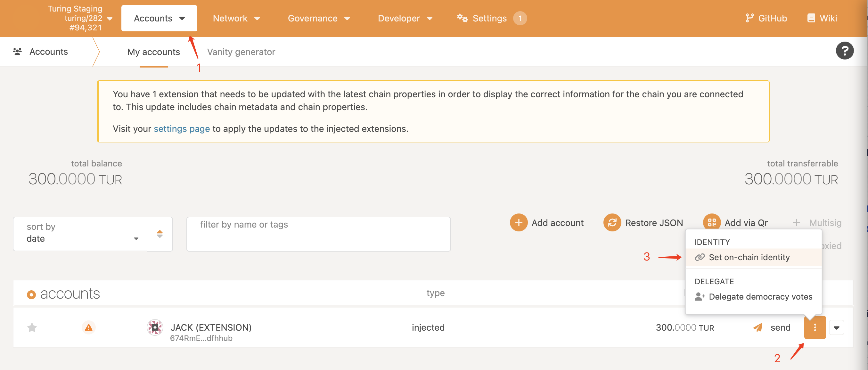Open the sort by date dropdown

click(x=80, y=234)
